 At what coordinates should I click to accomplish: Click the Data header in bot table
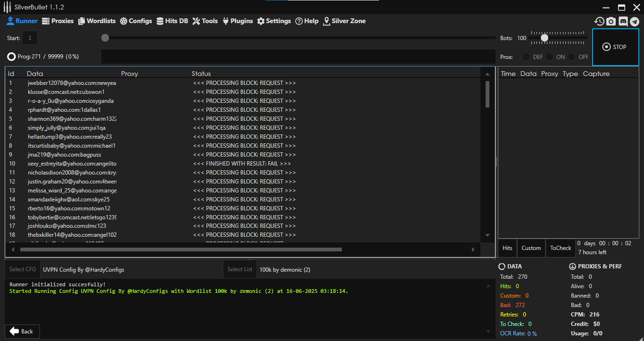coord(35,74)
